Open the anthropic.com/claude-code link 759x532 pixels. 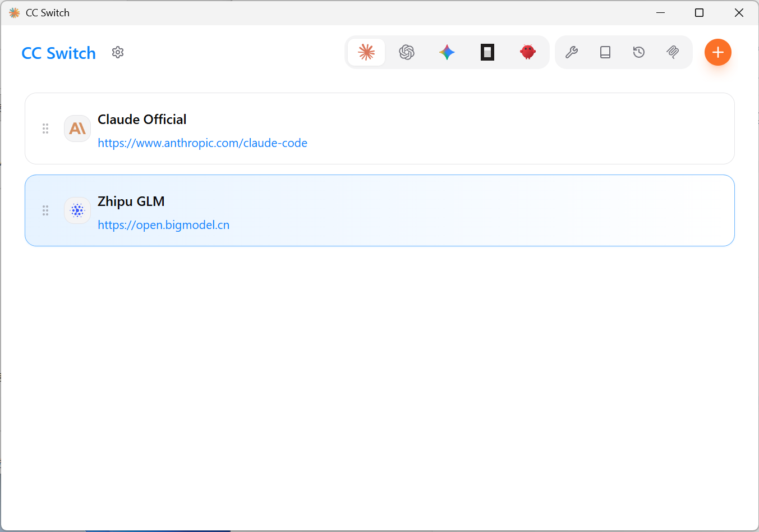point(203,143)
